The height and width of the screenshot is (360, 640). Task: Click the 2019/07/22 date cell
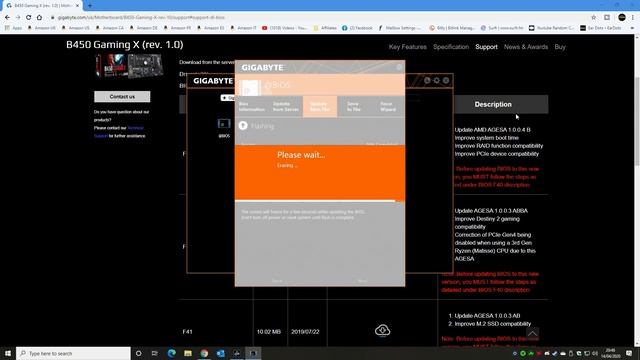pyautogui.click(x=305, y=332)
